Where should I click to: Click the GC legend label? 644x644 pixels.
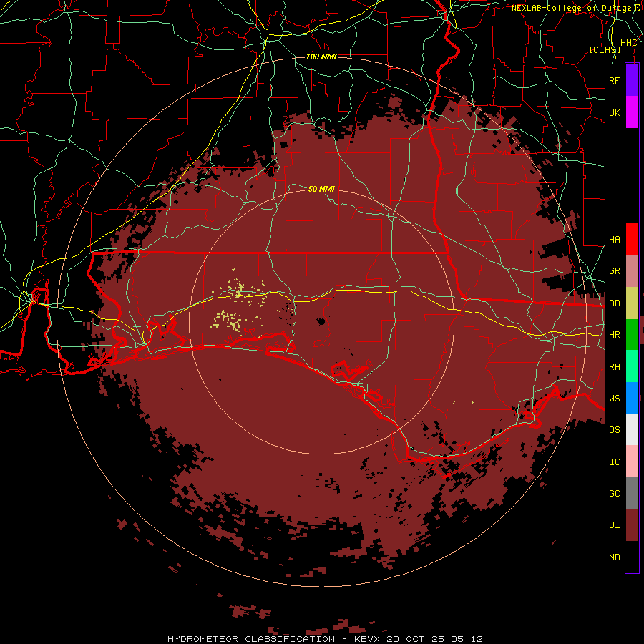(614, 494)
